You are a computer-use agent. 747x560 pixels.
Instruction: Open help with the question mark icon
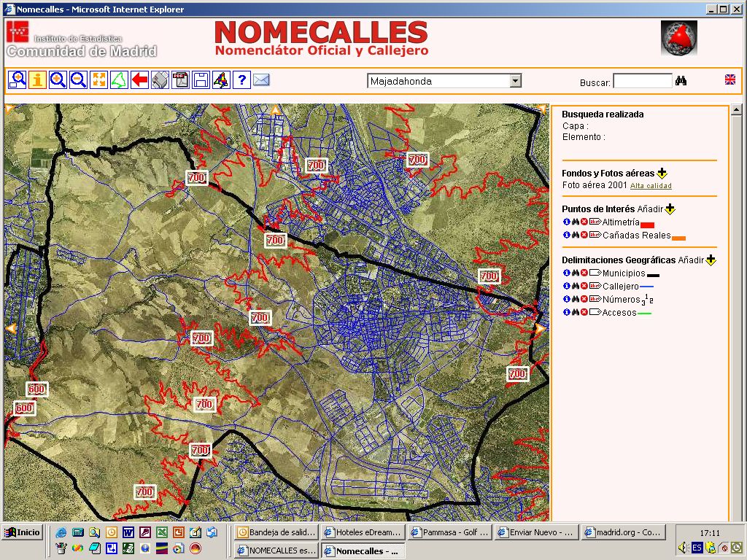tap(241, 79)
